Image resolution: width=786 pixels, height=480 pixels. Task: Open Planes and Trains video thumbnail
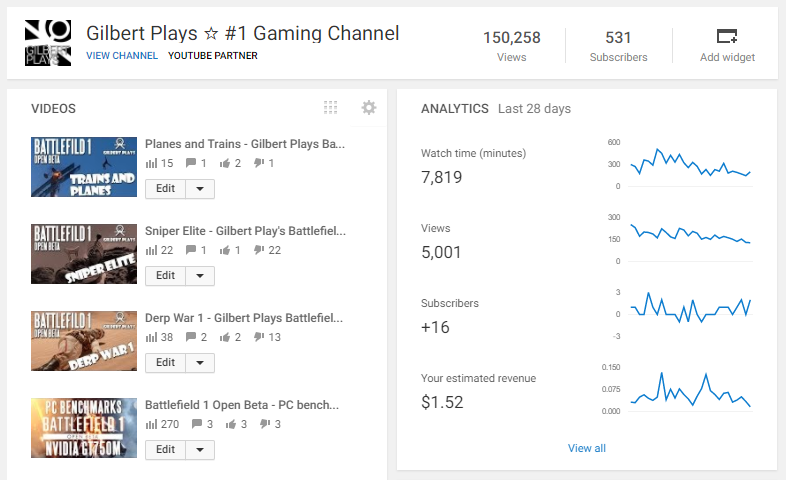click(x=83, y=166)
